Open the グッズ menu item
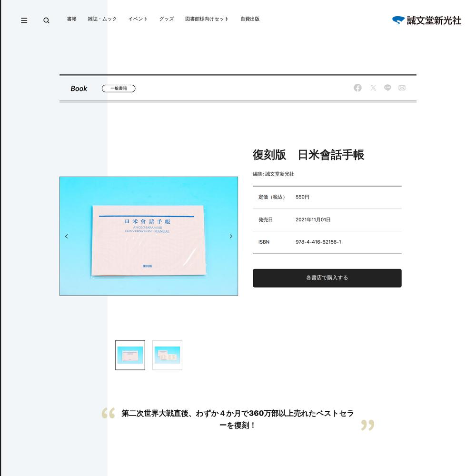Screen dimensions: 476x476 pyautogui.click(x=167, y=19)
